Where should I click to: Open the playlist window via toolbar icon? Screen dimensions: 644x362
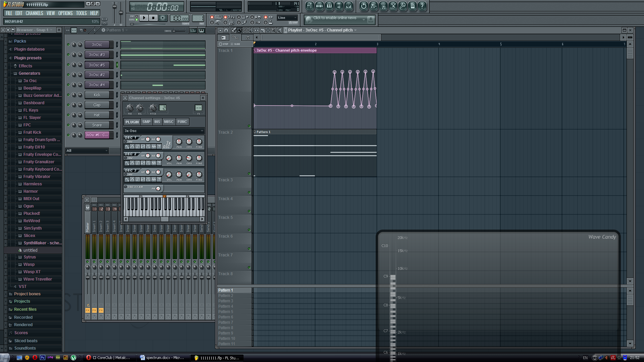point(310,6)
